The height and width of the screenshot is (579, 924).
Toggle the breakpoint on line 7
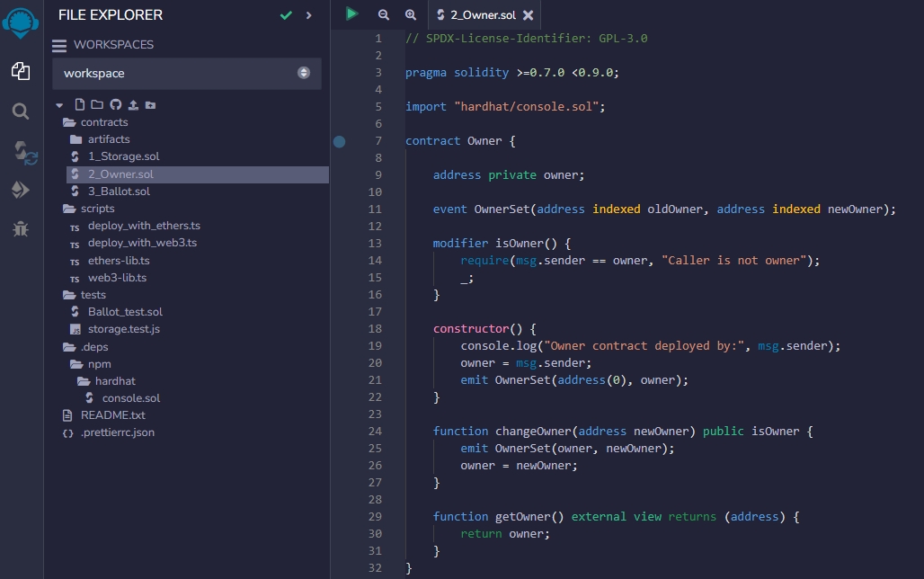click(339, 141)
